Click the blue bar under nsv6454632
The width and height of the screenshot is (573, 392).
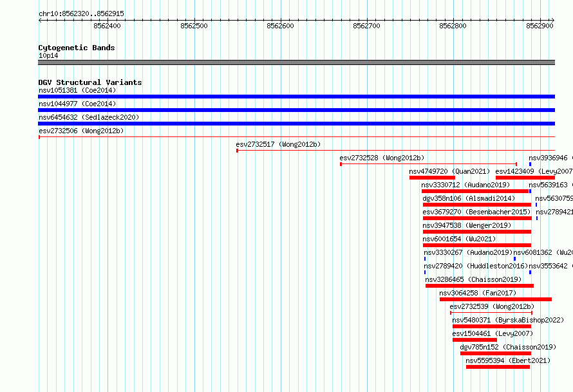pos(296,124)
